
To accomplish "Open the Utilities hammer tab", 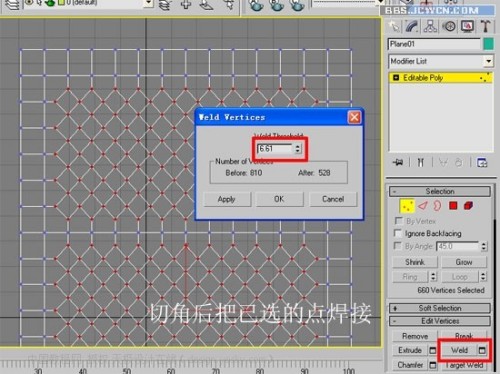I will (486, 26).
